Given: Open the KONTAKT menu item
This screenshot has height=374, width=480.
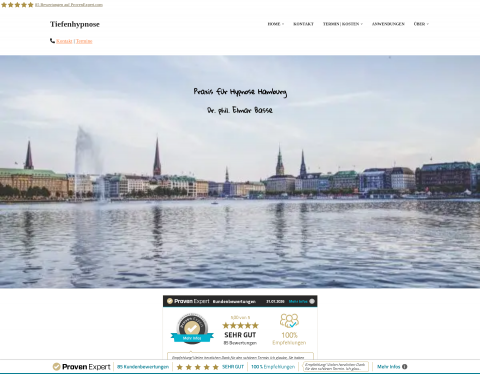Looking at the screenshot, I should 303,24.
